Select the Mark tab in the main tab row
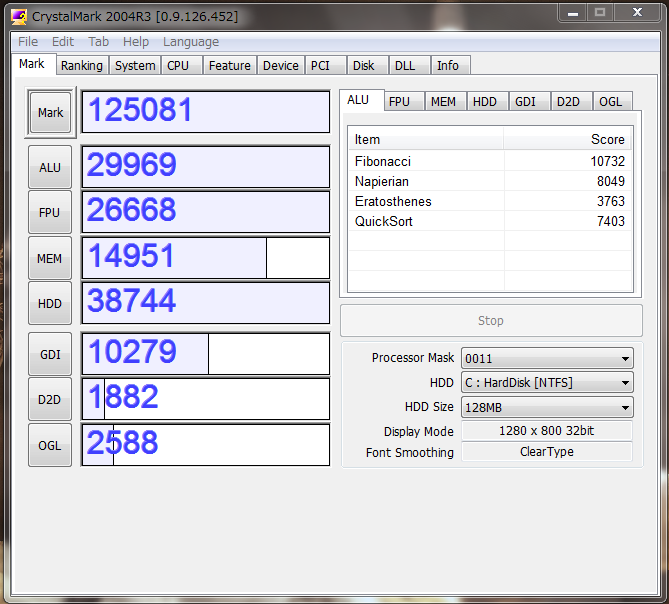 [32, 64]
